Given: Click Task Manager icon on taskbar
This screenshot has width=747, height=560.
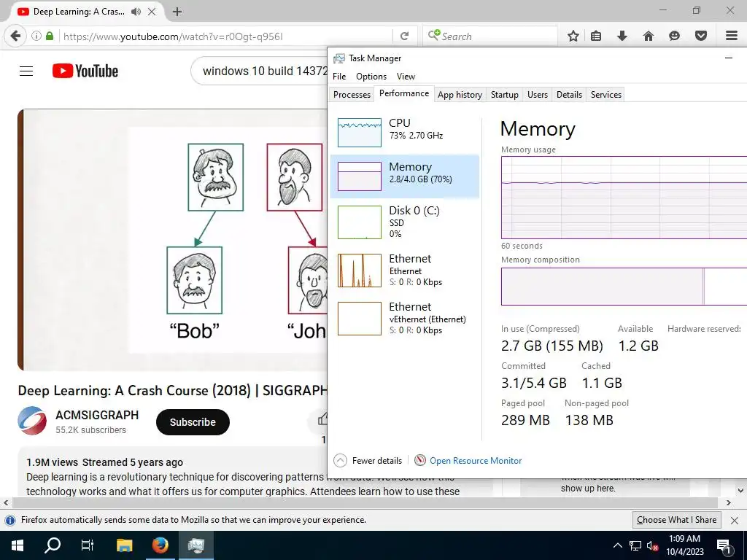Looking at the screenshot, I should click(196, 545).
